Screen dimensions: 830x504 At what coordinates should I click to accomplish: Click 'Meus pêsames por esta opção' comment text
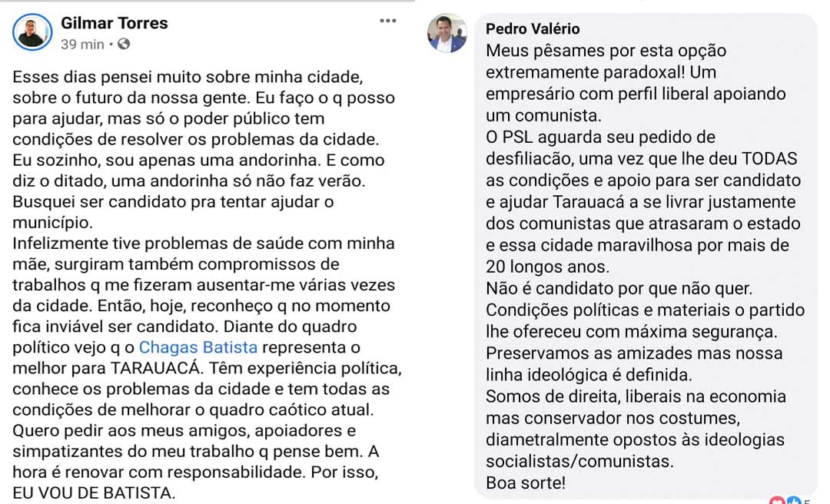click(606, 51)
